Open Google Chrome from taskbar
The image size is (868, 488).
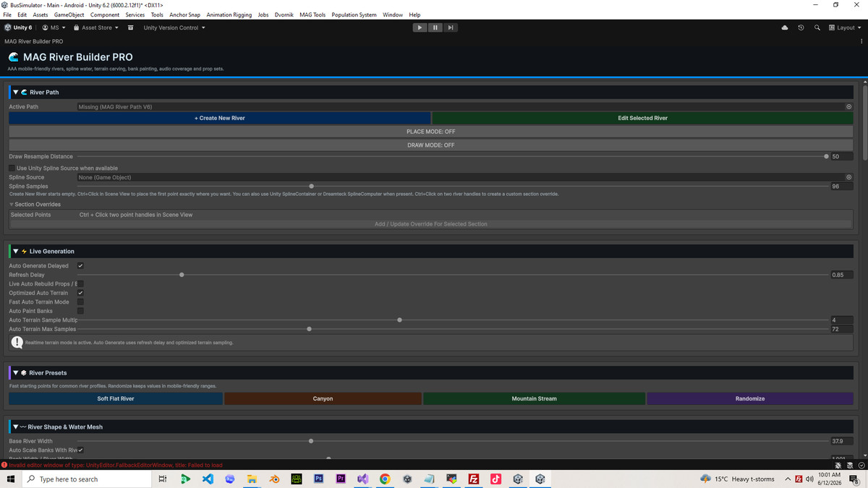tap(385, 479)
